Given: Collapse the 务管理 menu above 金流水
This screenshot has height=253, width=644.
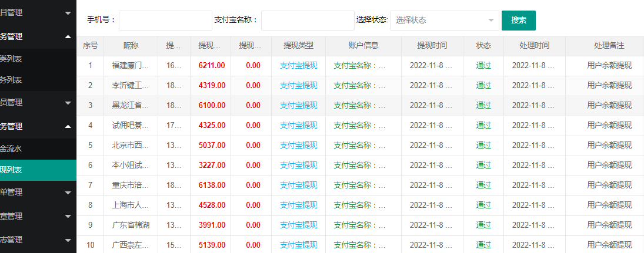Looking at the screenshot, I should coord(68,126).
